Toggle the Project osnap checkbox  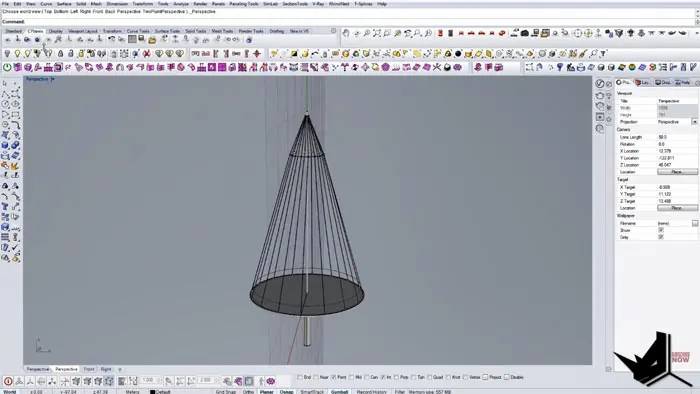(486, 377)
